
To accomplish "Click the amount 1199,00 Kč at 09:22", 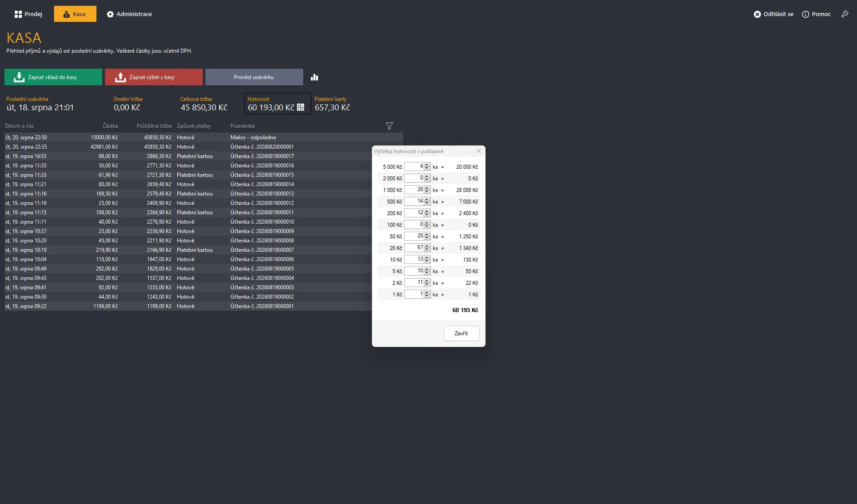I will 106,306.
